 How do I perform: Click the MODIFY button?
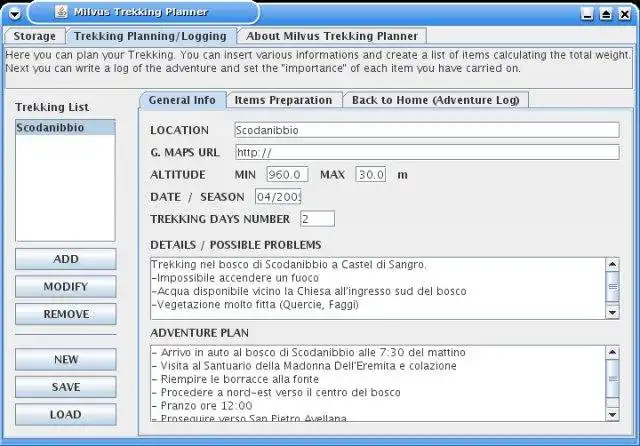click(66, 286)
